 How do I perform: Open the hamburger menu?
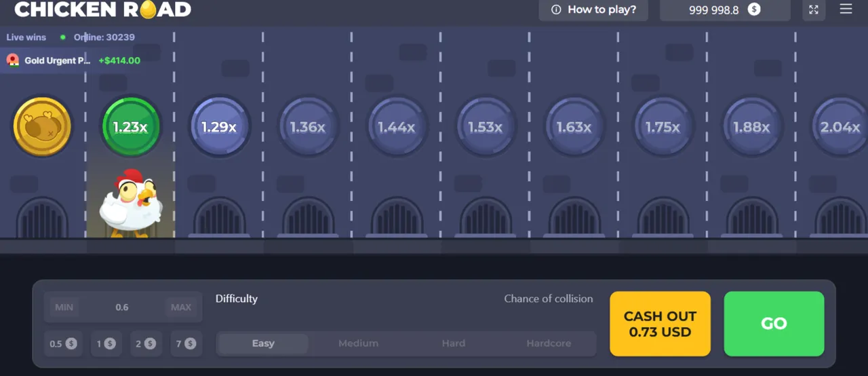click(x=846, y=9)
